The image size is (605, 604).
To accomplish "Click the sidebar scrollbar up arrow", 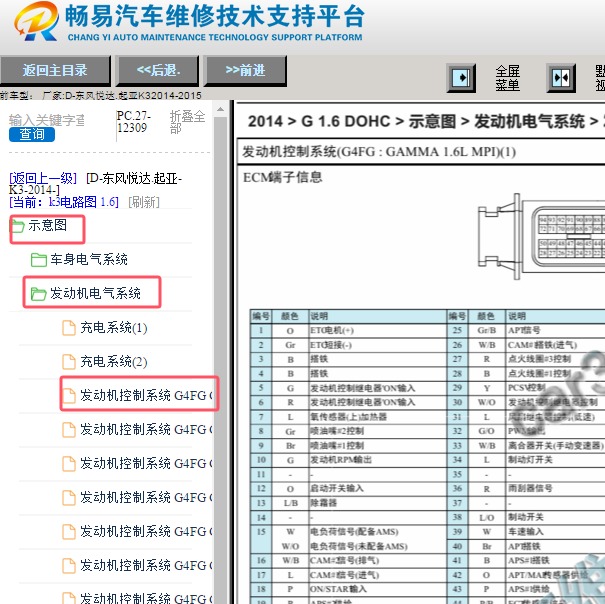I will pos(220,110).
